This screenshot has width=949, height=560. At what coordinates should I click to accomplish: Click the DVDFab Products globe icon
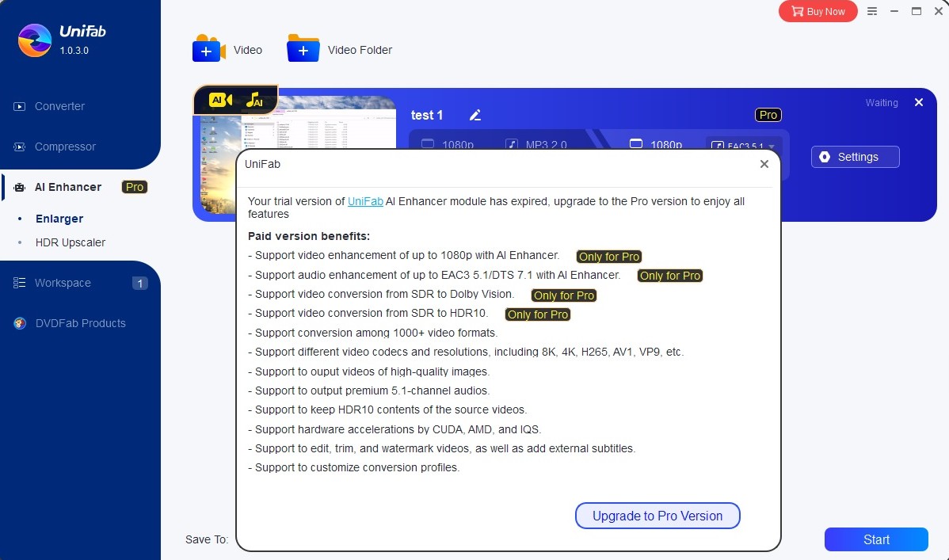point(20,323)
